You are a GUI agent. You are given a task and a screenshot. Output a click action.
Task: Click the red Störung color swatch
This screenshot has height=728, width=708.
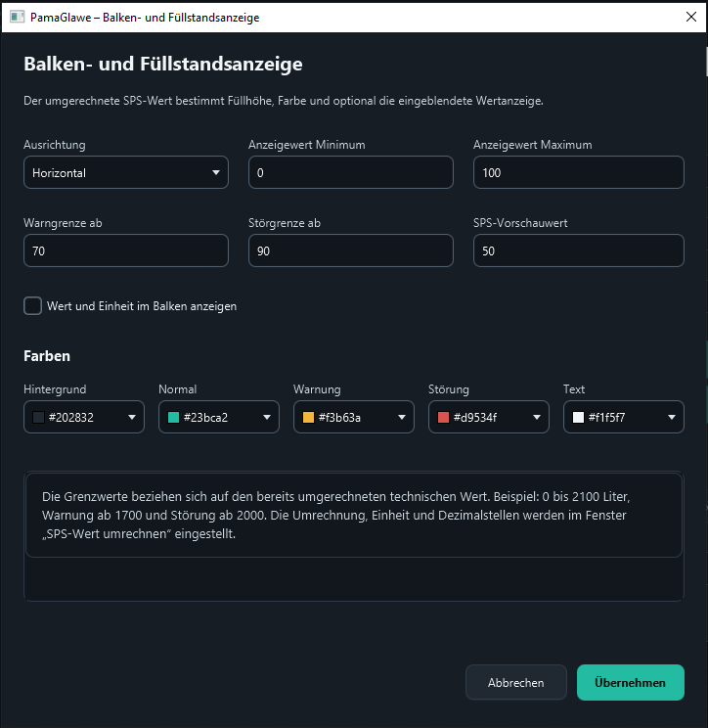(444, 418)
